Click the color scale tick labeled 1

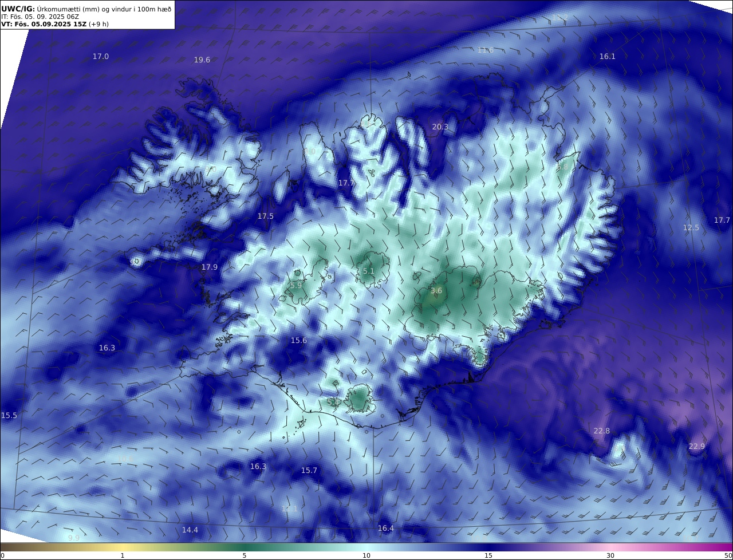click(x=123, y=555)
